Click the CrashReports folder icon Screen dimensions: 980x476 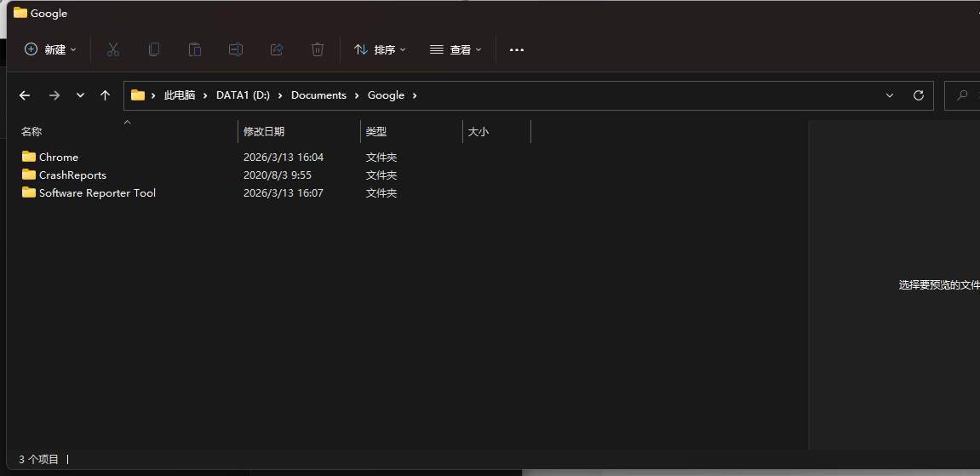[x=29, y=175]
